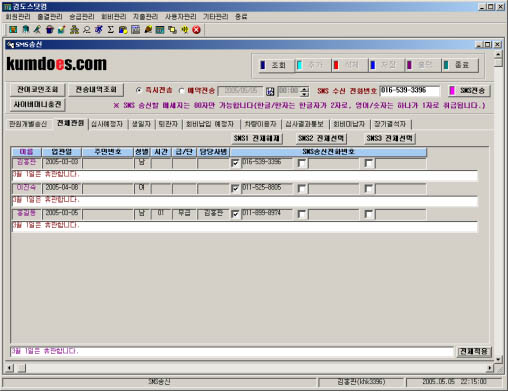Open the 기타관리 menu
The height and width of the screenshot is (392, 508).
coord(216,17)
